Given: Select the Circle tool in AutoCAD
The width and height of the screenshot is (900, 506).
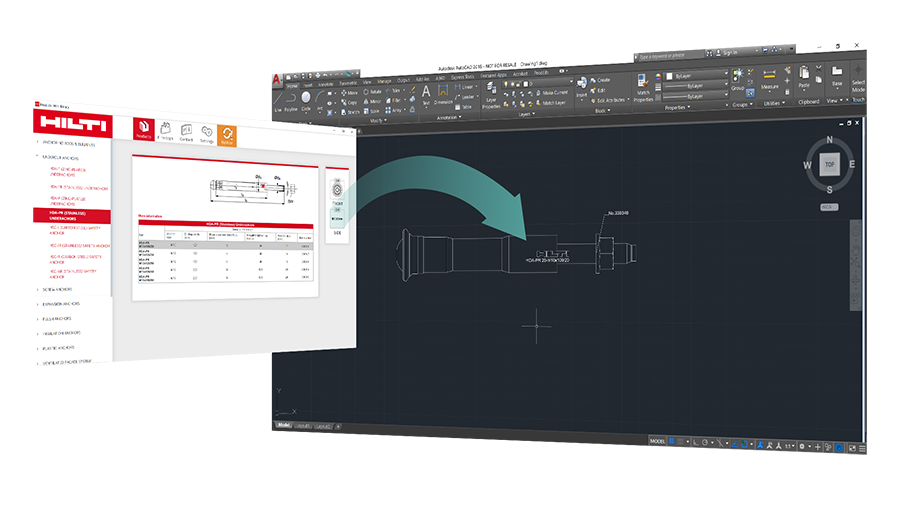Looking at the screenshot, I should point(306,100).
